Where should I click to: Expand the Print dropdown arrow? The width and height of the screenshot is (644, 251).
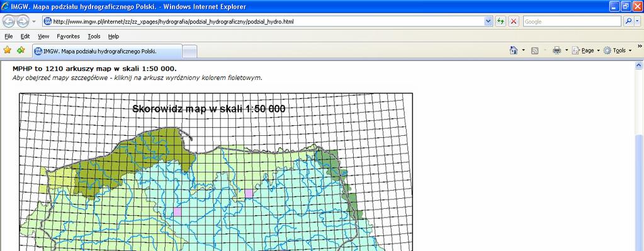567,50
